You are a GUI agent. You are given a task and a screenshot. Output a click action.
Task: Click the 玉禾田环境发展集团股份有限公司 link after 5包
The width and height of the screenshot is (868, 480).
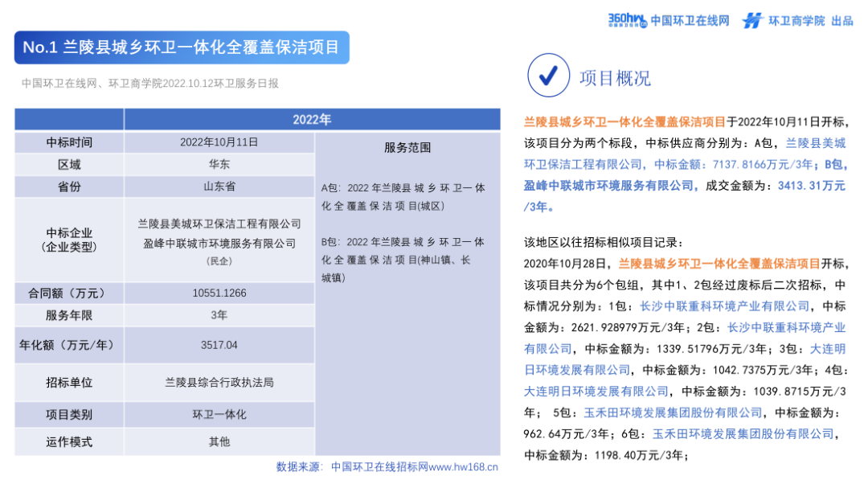[x=673, y=412]
